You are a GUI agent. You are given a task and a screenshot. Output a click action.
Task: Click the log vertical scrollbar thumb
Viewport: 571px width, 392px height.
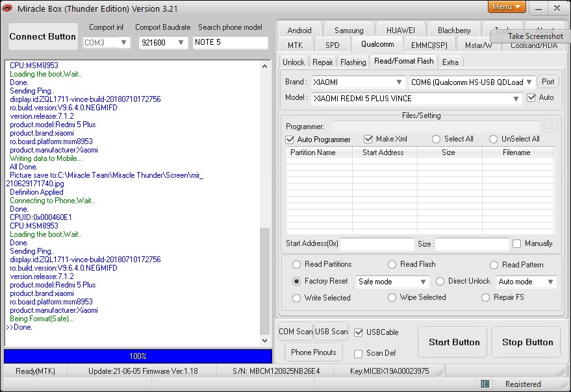[265, 281]
